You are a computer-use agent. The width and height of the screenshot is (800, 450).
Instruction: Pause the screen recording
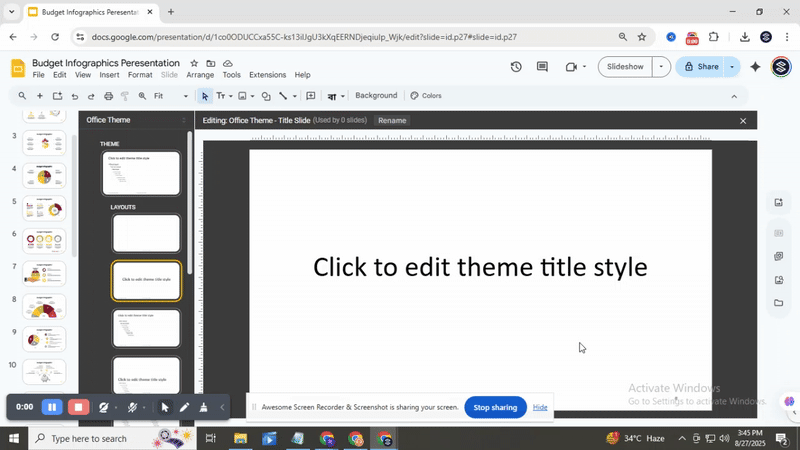pyautogui.click(x=52, y=407)
